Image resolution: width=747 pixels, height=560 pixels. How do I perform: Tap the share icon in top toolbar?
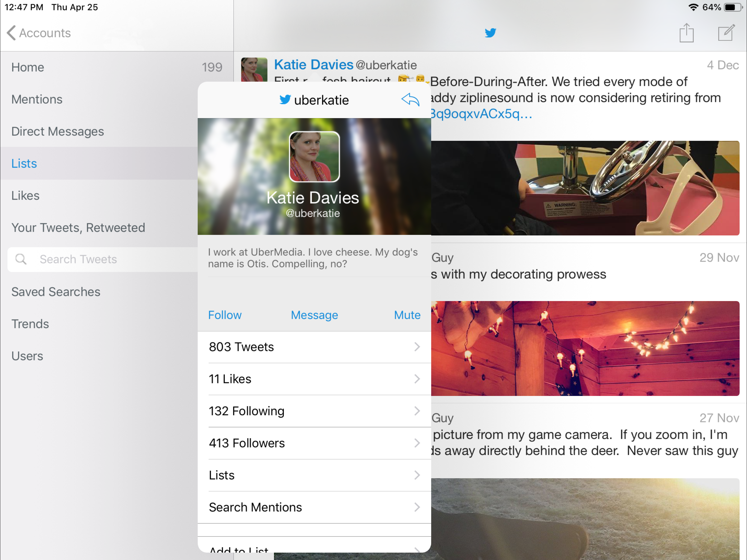[686, 33]
